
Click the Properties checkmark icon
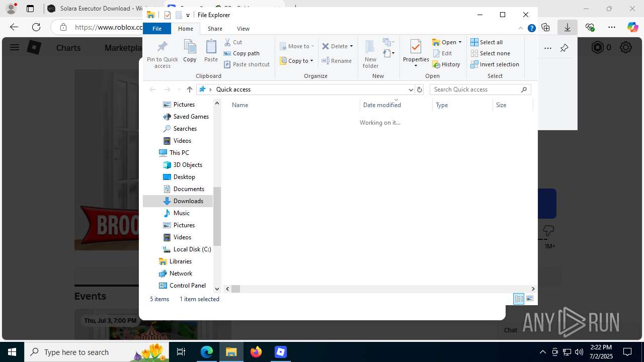coord(416,47)
